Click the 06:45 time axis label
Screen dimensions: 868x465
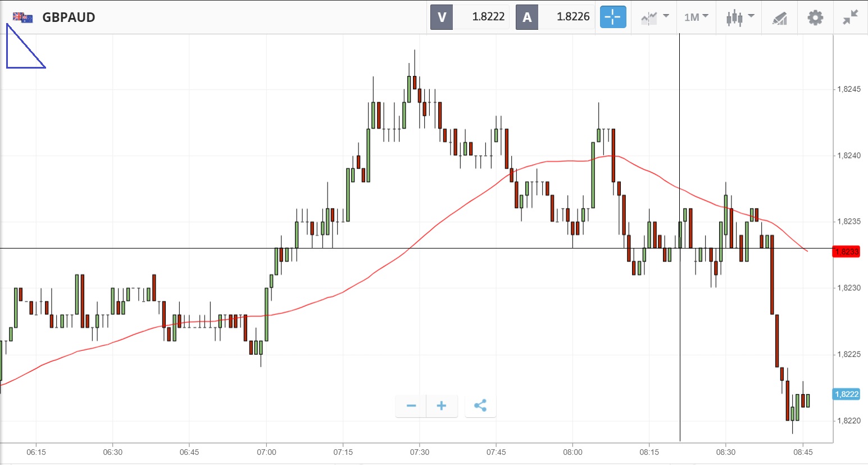[x=189, y=452]
